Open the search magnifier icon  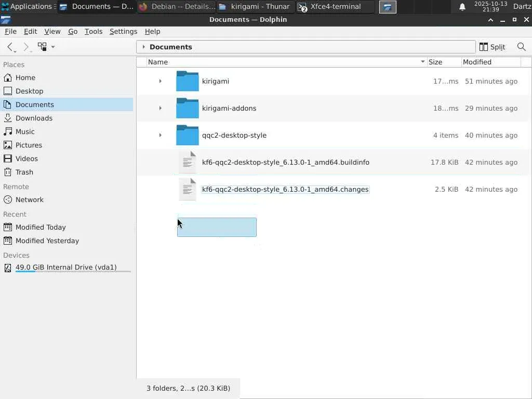point(521,46)
